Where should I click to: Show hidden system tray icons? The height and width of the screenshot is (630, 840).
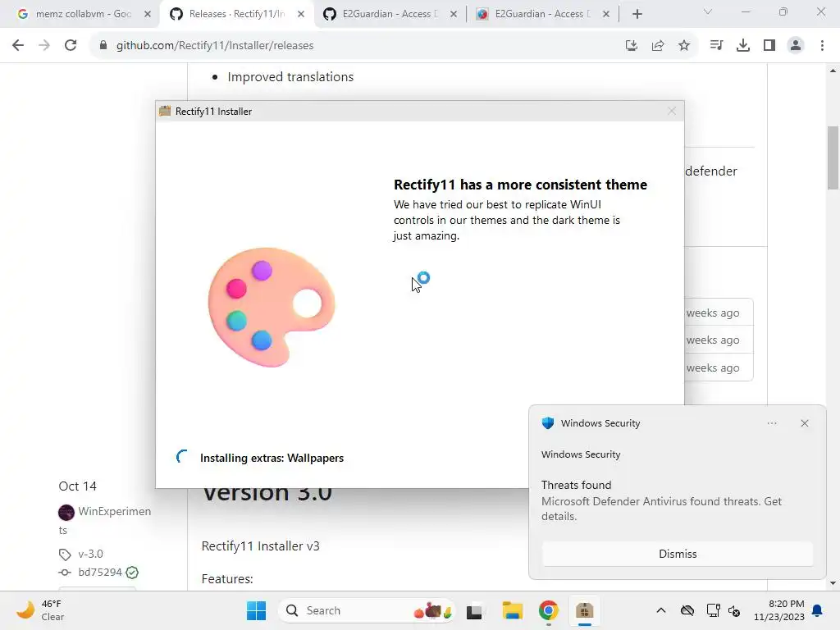tap(661, 610)
